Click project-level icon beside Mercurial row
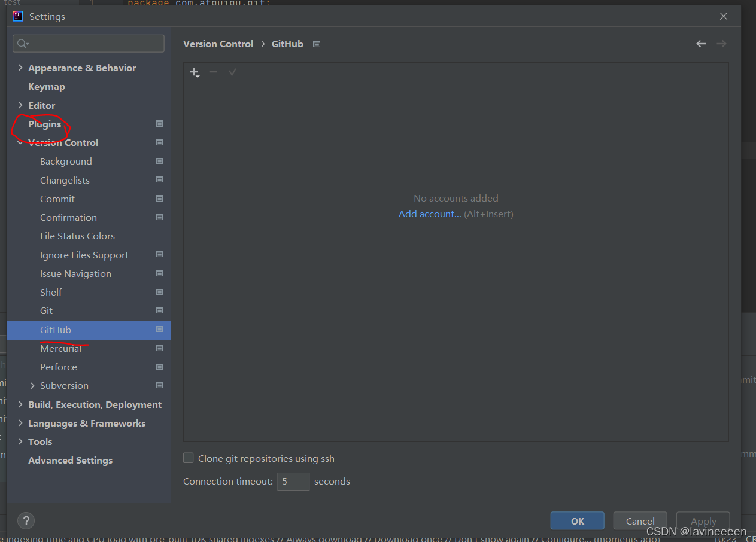The width and height of the screenshot is (756, 542). 159,348
